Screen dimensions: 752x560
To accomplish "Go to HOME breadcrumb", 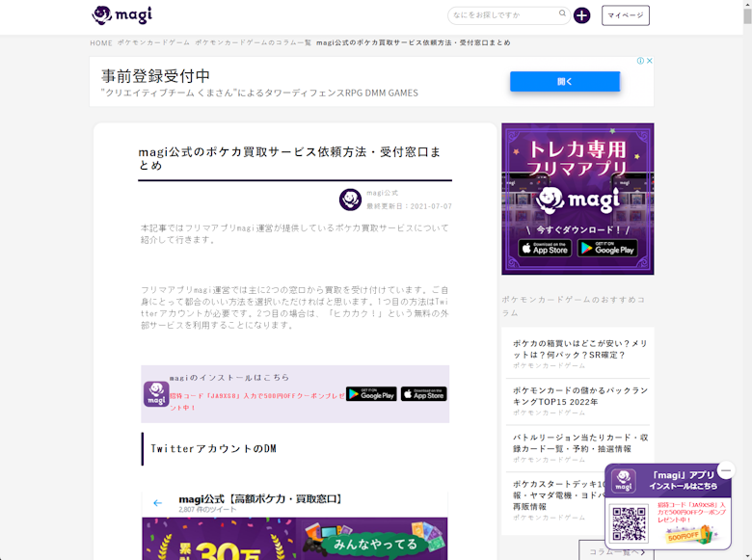I will [101, 42].
